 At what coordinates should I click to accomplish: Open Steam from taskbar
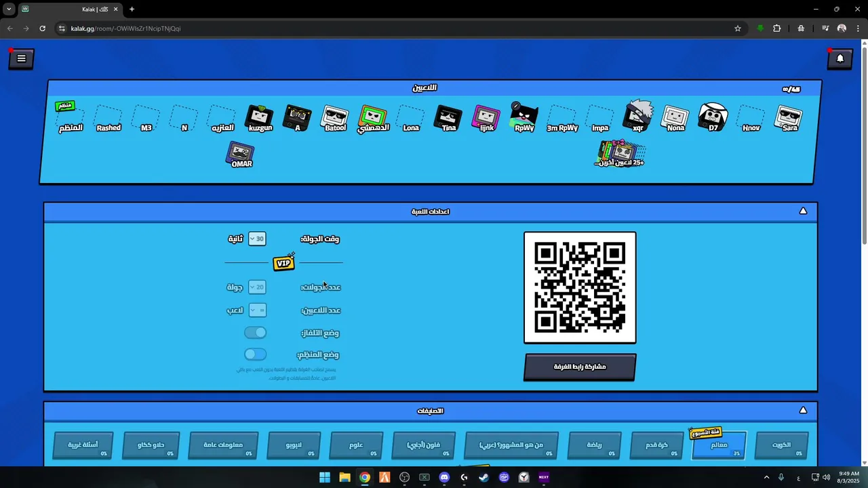[x=484, y=477]
